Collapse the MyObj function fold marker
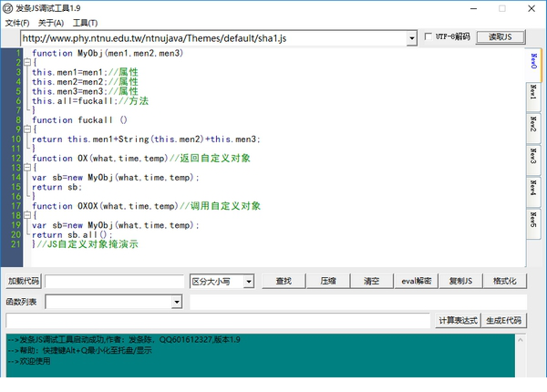This screenshot has width=547, height=392. [26, 62]
